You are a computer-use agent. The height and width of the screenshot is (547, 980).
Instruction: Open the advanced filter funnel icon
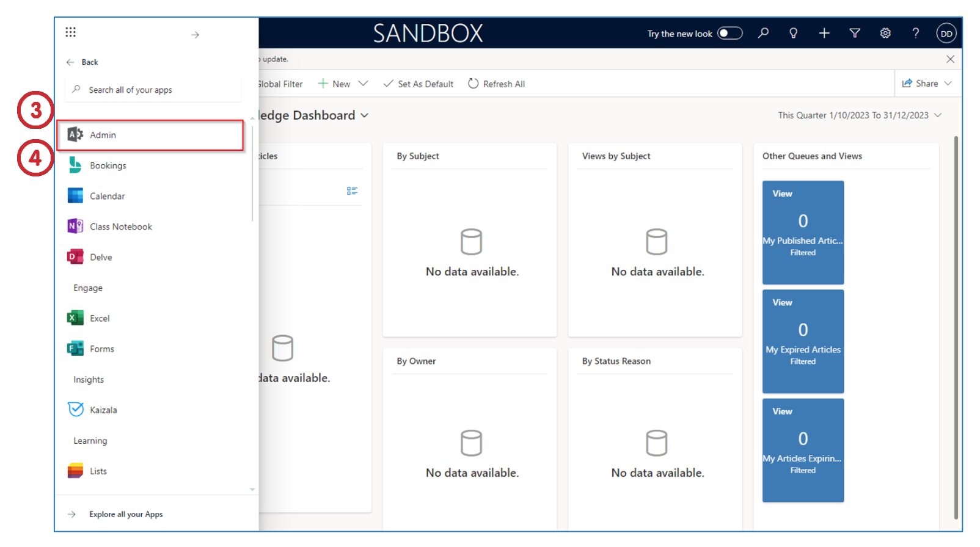(855, 34)
